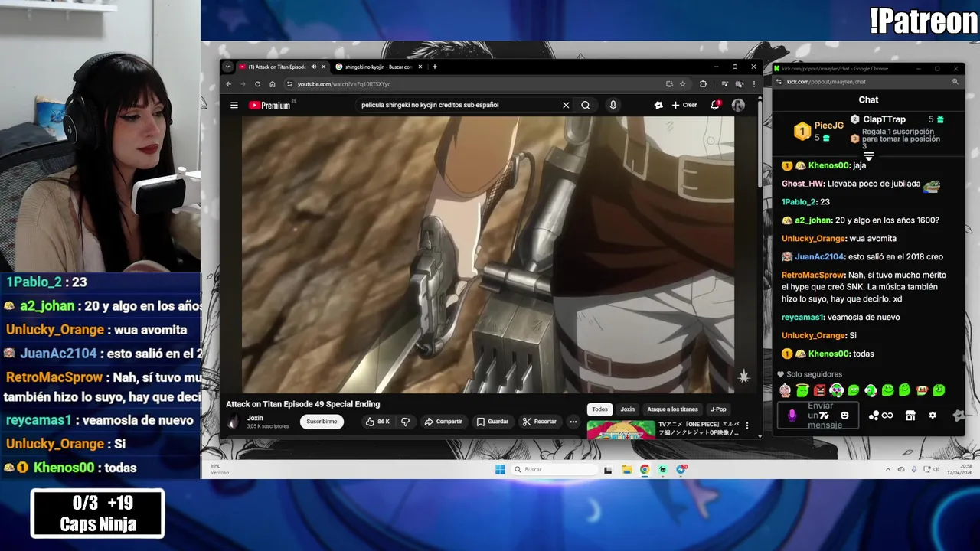Open the YouTube guide hamburger menu

pyautogui.click(x=234, y=105)
